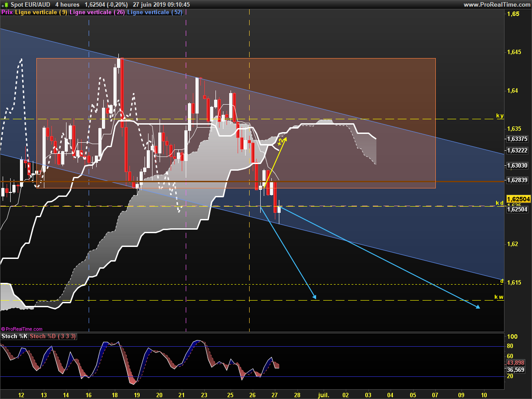Click the 'k y' horizontal line label

(500, 116)
